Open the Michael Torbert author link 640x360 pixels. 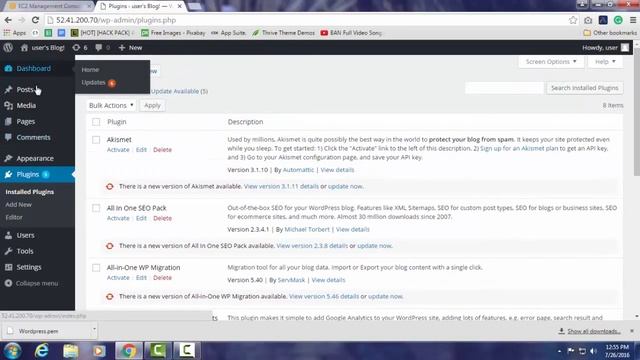[307, 229]
